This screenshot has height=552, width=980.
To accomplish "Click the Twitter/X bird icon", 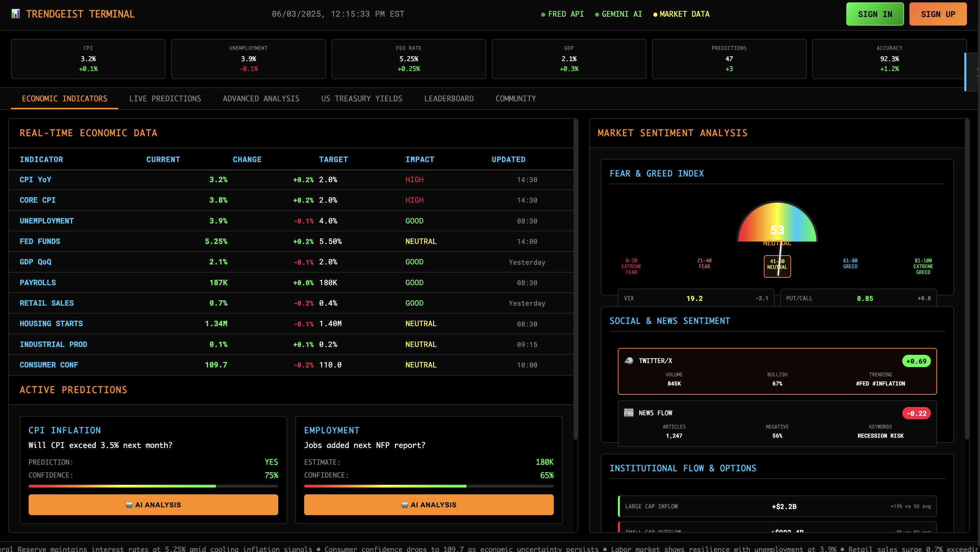I will click(x=629, y=361).
